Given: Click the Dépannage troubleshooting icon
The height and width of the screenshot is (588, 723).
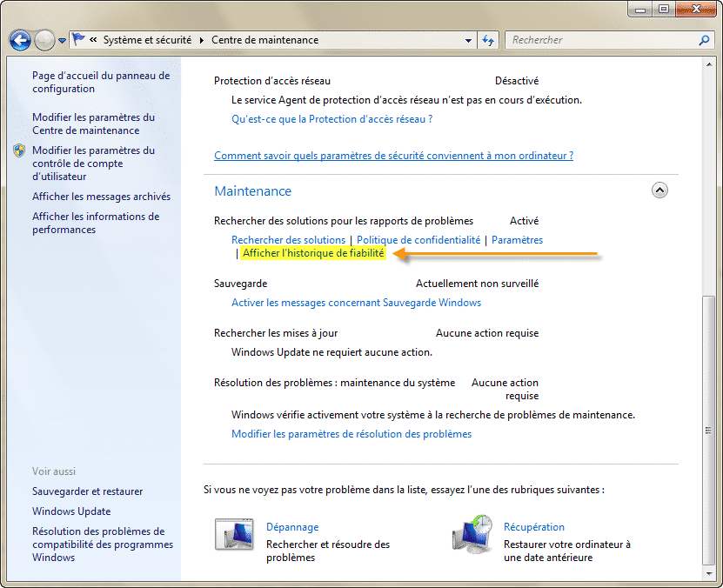Looking at the screenshot, I should 234,535.
